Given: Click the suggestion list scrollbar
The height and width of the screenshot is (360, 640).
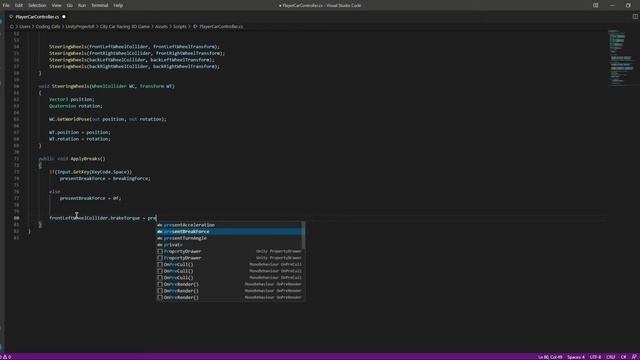Looking at the screenshot, I should click(303, 235).
